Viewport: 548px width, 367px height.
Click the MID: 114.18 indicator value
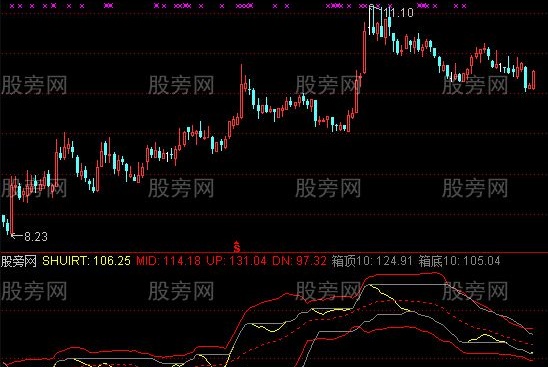tap(168, 261)
